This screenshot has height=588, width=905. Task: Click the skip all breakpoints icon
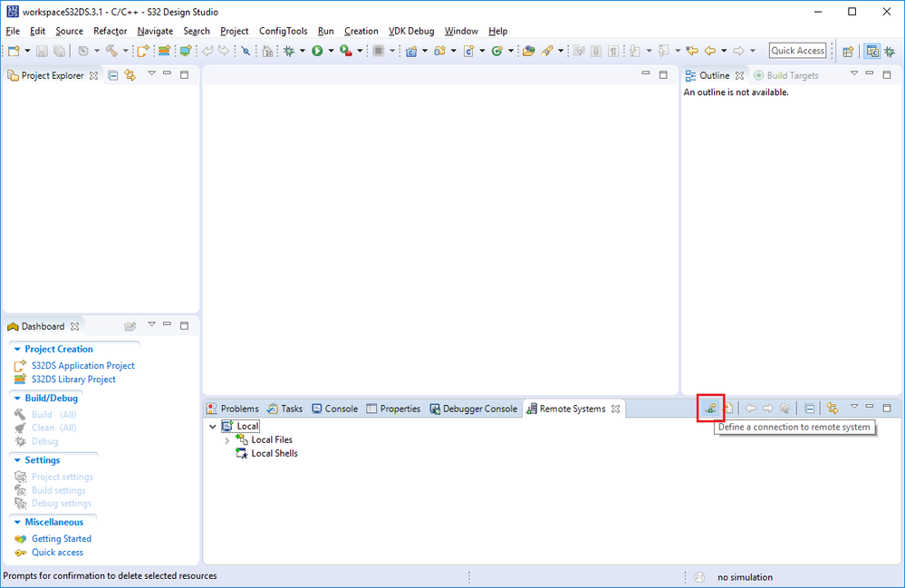pos(246,51)
